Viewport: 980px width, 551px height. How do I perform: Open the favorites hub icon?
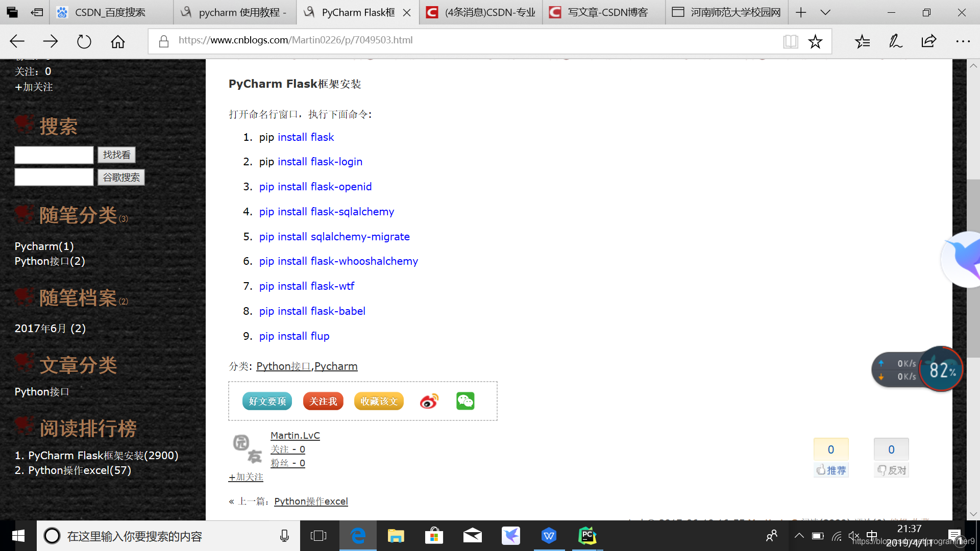pos(862,41)
